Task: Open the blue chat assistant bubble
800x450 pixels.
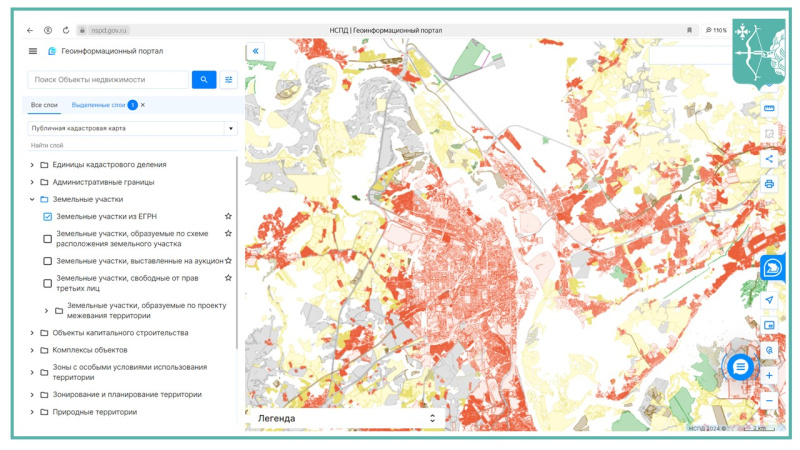Action: 740,367
